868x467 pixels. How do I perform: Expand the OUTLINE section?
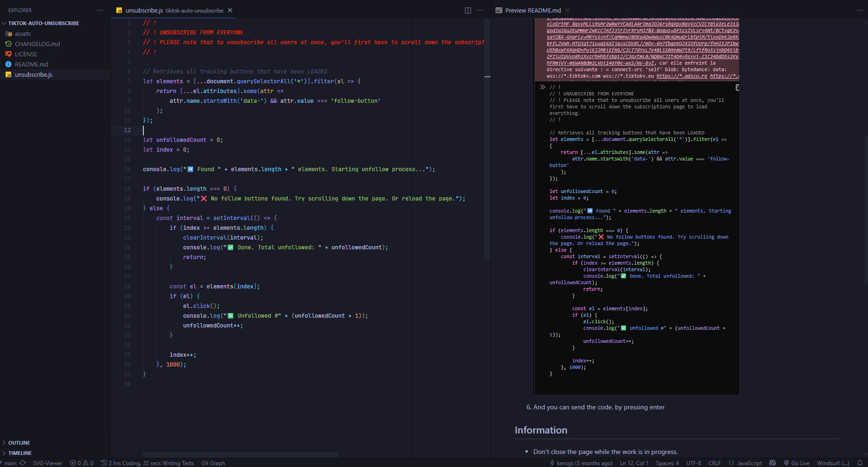coord(19,443)
